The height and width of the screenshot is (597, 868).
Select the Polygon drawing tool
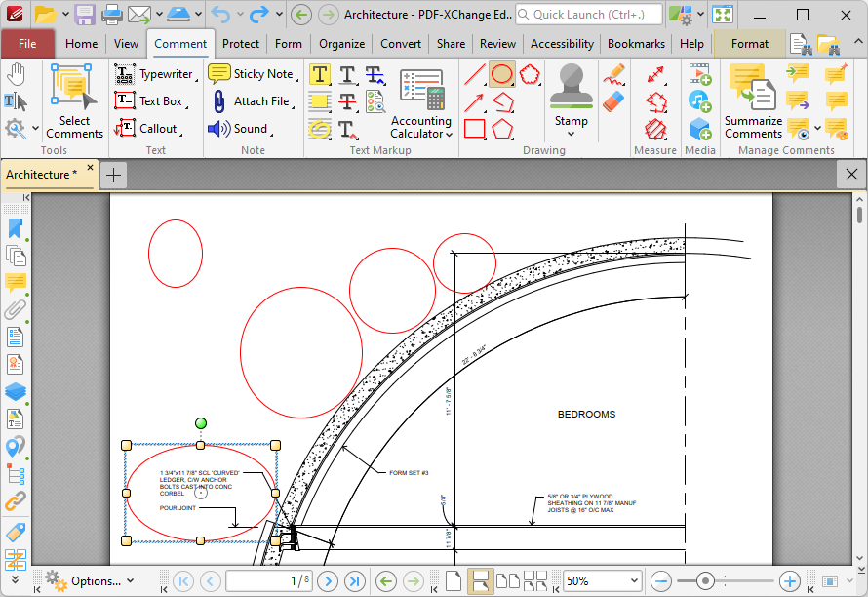click(502, 129)
